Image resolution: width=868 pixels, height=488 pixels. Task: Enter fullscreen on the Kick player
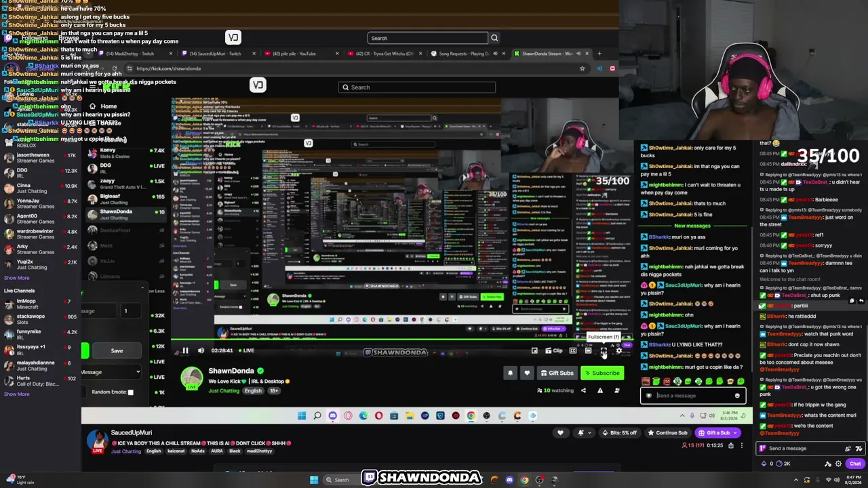pos(604,350)
